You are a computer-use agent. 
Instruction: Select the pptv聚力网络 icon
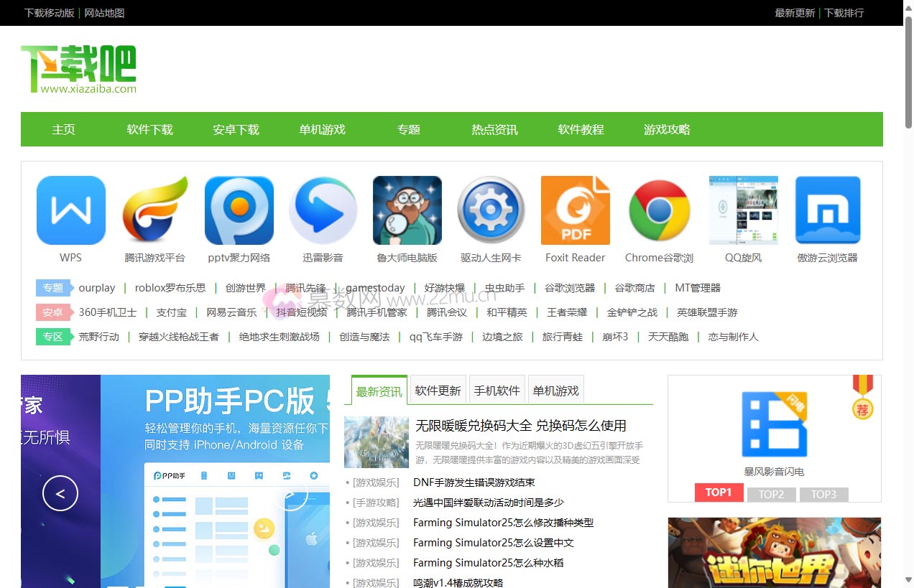click(x=239, y=210)
